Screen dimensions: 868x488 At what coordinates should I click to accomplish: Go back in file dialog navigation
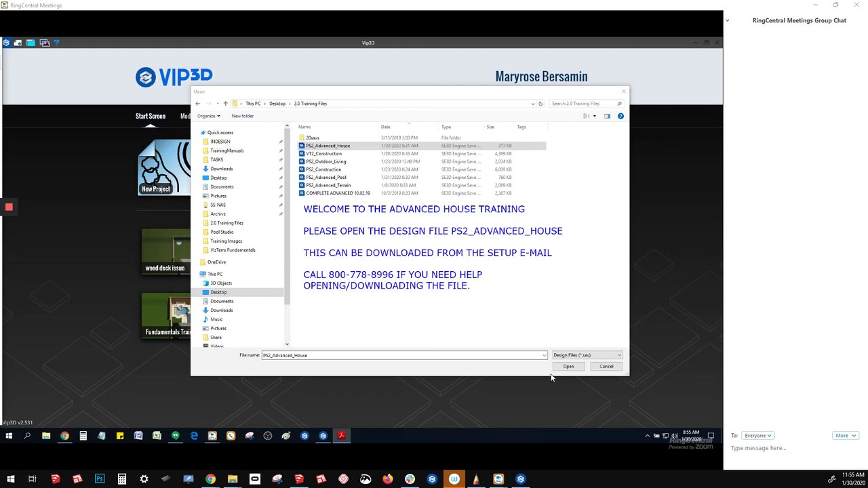(x=198, y=104)
